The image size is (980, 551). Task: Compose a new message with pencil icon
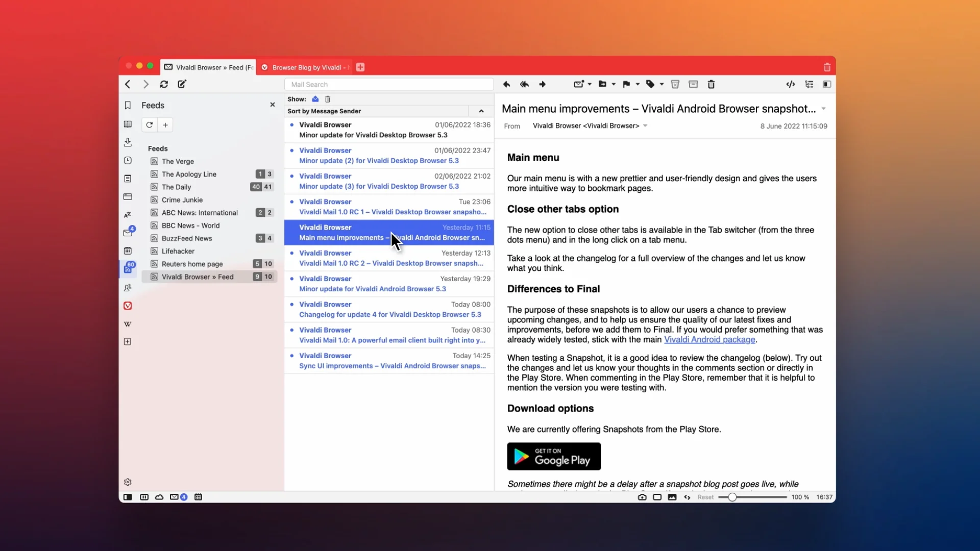coord(182,84)
